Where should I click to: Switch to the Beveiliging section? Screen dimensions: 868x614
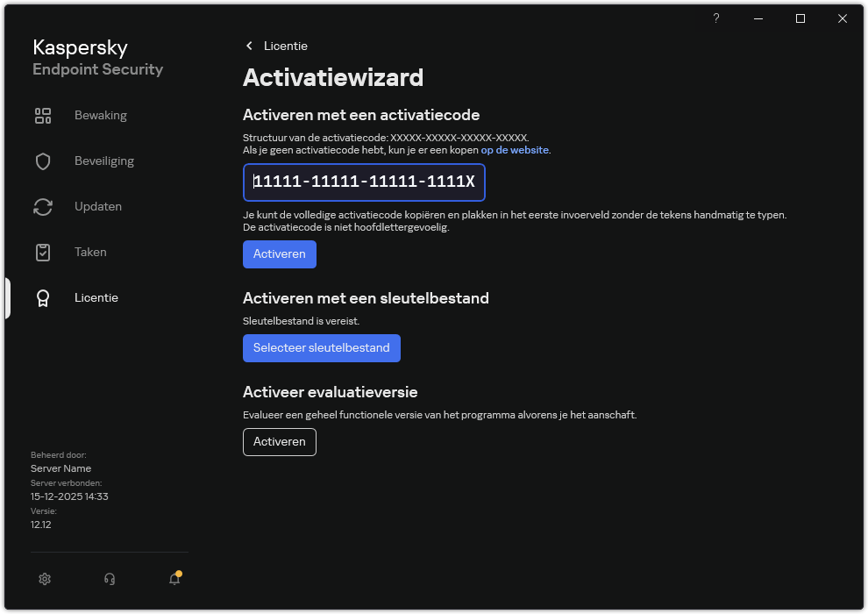104,161
